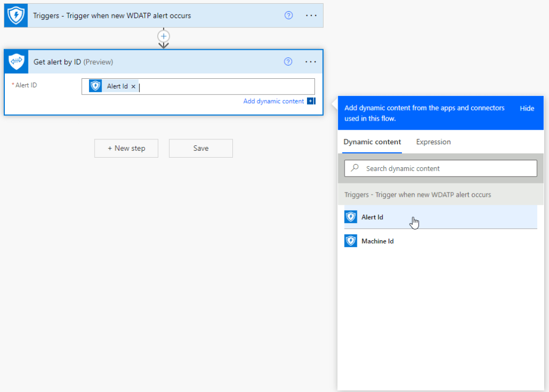Hide the dynamic content panel
Viewport: 549px width, 392px height.
pos(526,108)
